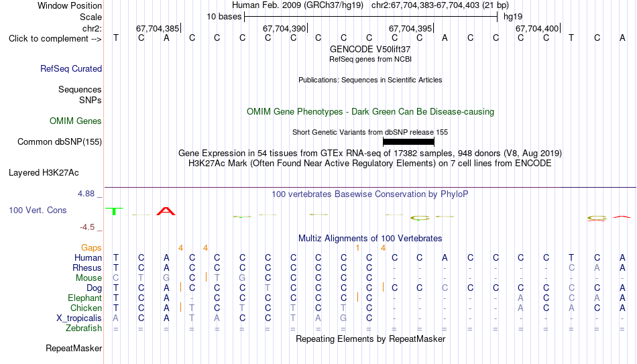Select the Mouse alignment row label
The width and height of the screenshot is (637, 364).
89,278
